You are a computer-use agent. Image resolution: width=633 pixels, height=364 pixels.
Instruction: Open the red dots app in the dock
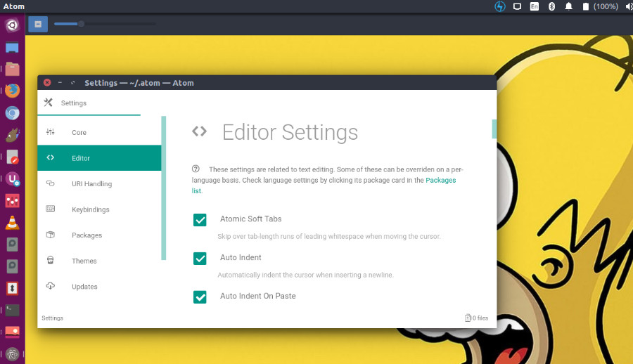pyautogui.click(x=12, y=200)
